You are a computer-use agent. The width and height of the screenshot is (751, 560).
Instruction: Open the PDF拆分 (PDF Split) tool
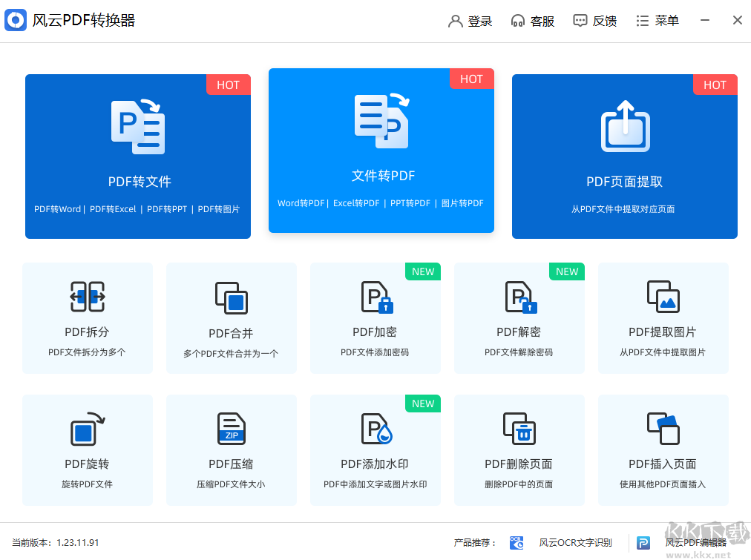(x=87, y=317)
